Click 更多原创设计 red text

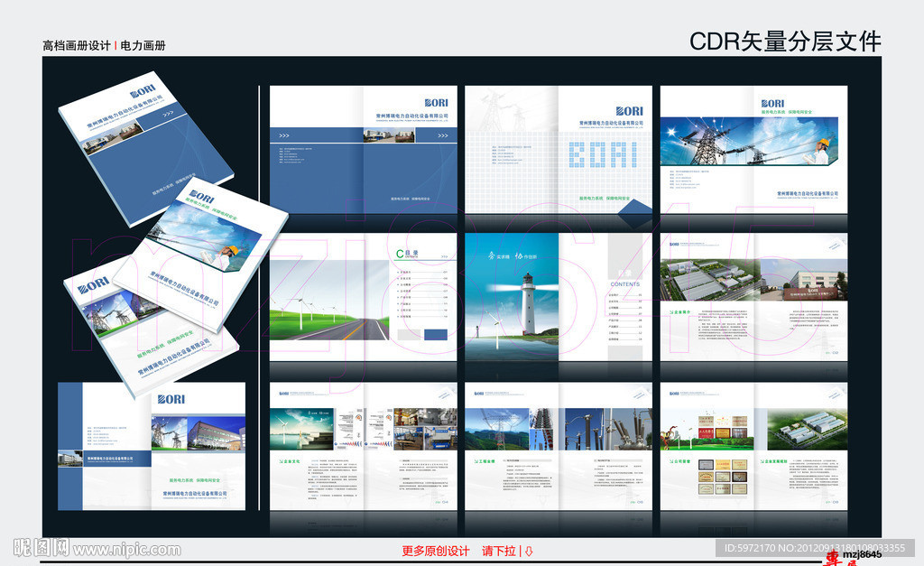coord(436,551)
